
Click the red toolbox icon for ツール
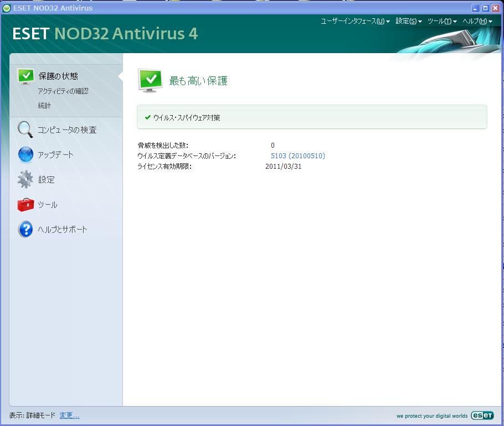coord(25,205)
